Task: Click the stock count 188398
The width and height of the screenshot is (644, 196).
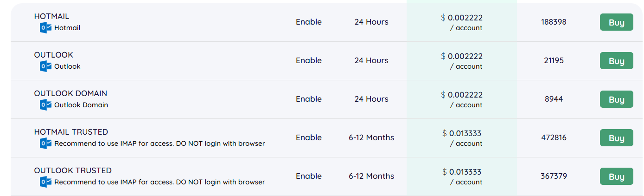Action: click(x=554, y=22)
